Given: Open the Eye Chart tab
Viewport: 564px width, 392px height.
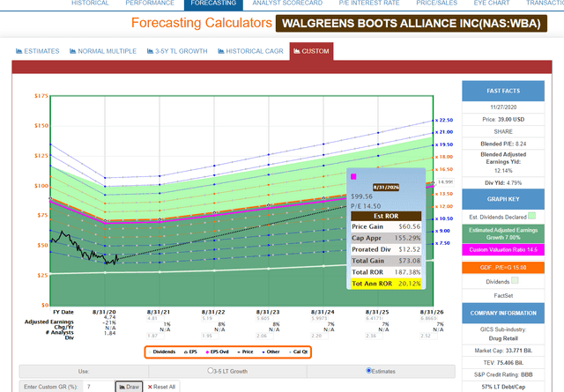Looking at the screenshot, I should click(x=492, y=4).
